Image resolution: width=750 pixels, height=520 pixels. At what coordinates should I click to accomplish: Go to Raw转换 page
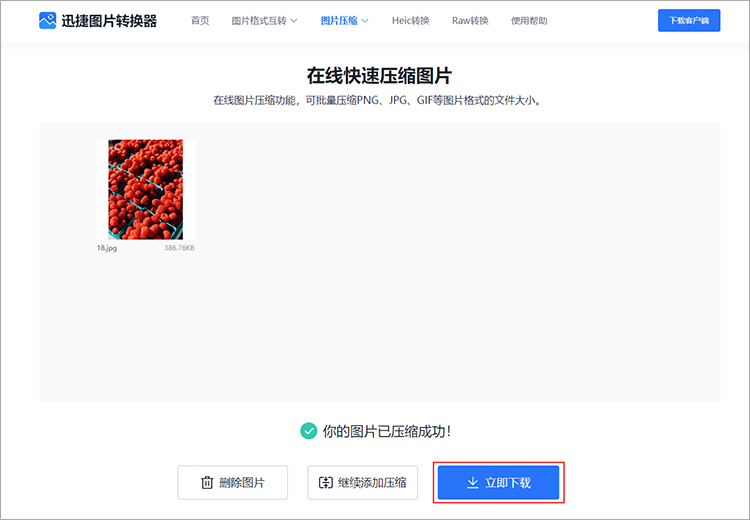click(x=470, y=21)
